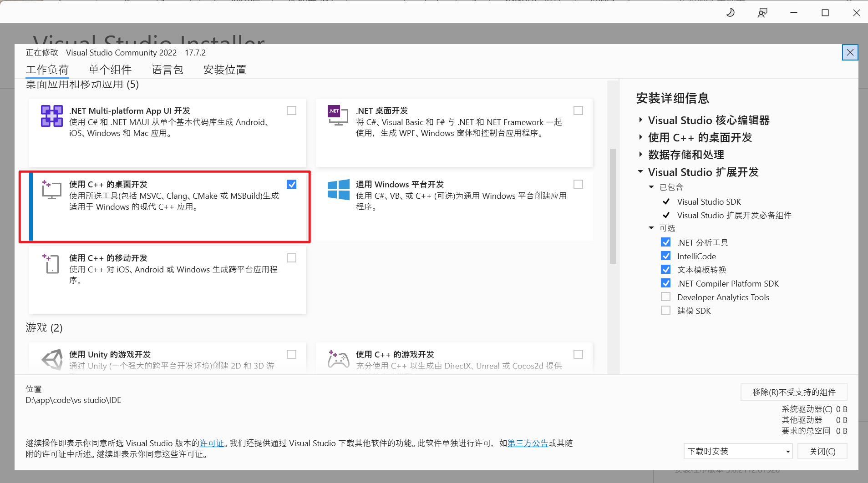Click the 使用 C++ 的移动开发 phone icon

(x=51, y=263)
